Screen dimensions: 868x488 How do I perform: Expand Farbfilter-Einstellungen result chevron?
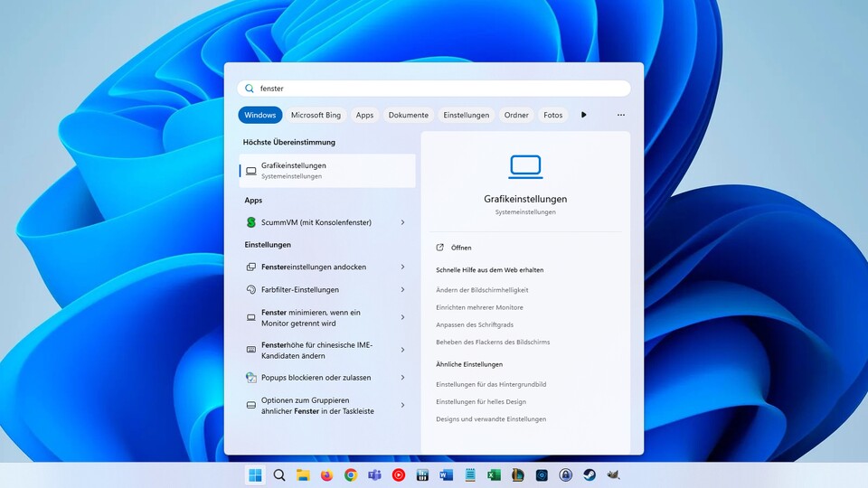[x=402, y=290]
